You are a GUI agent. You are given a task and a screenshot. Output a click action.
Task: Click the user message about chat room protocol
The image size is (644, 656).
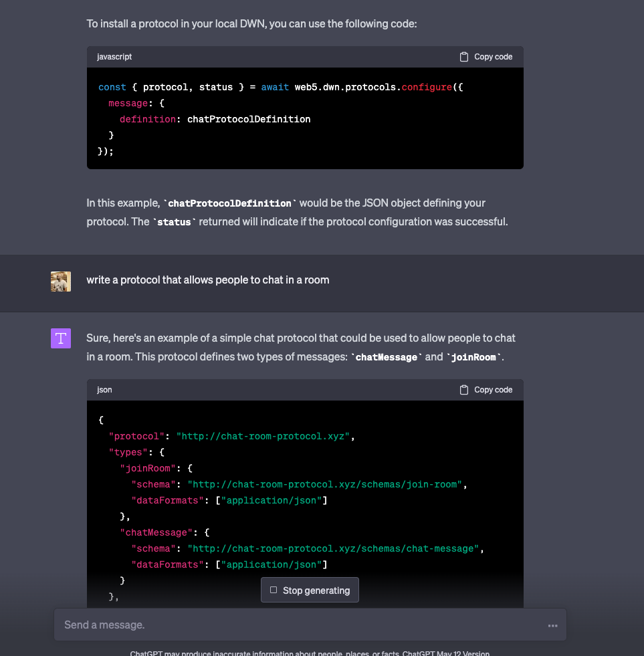click(x=207, y=280)
